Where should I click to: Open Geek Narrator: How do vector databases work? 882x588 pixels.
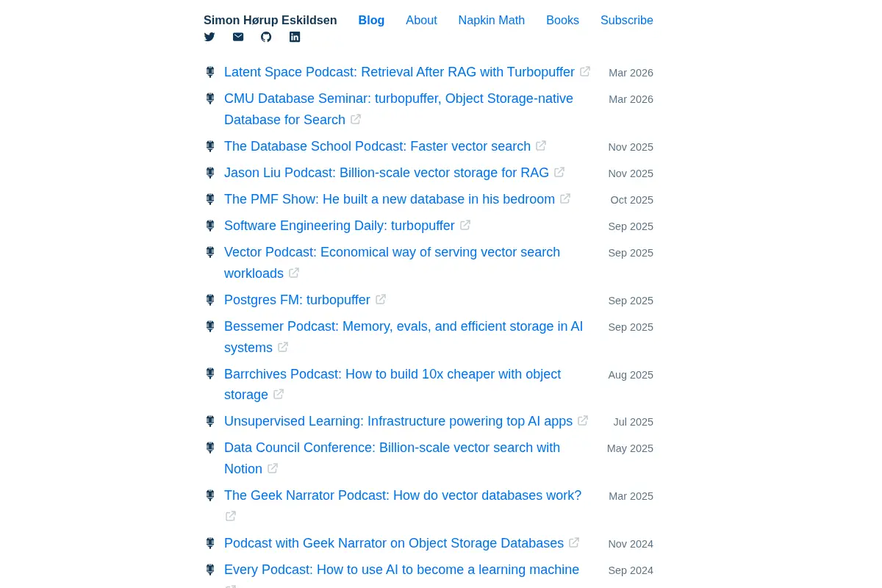[x=403, y=495]
